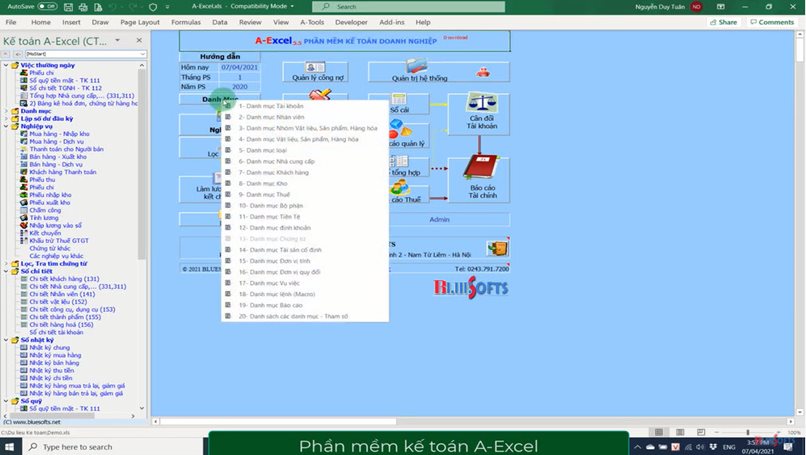Click the Hướng dẫn button
The width and height of the screenshot is (806, 455).
pyautogui.click(x=219, y=57)
